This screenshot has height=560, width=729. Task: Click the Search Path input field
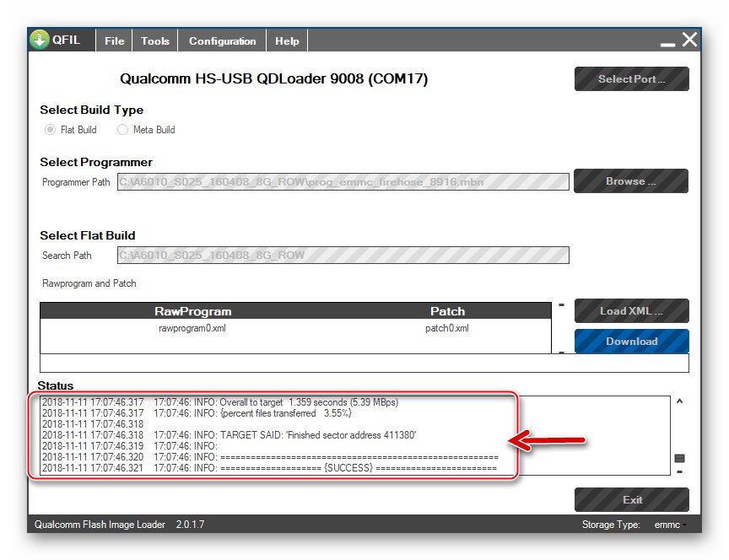coord(343,256)
